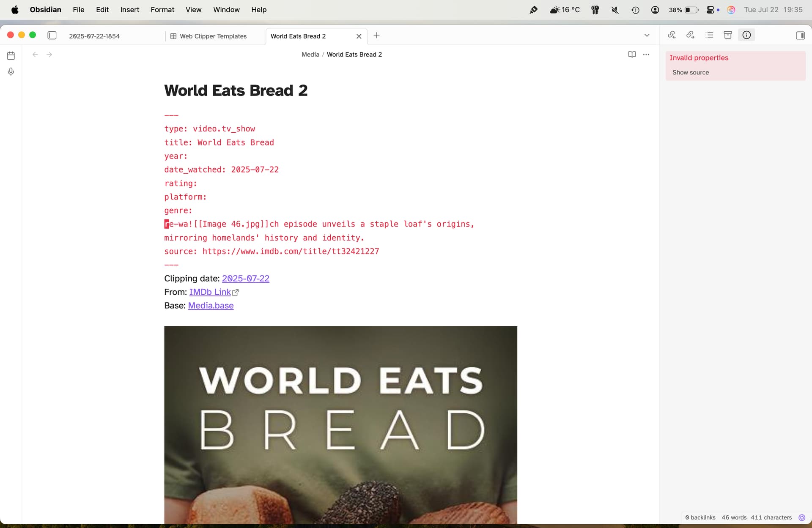Switch to reading view book icon
812x528 pixels.
632,55
